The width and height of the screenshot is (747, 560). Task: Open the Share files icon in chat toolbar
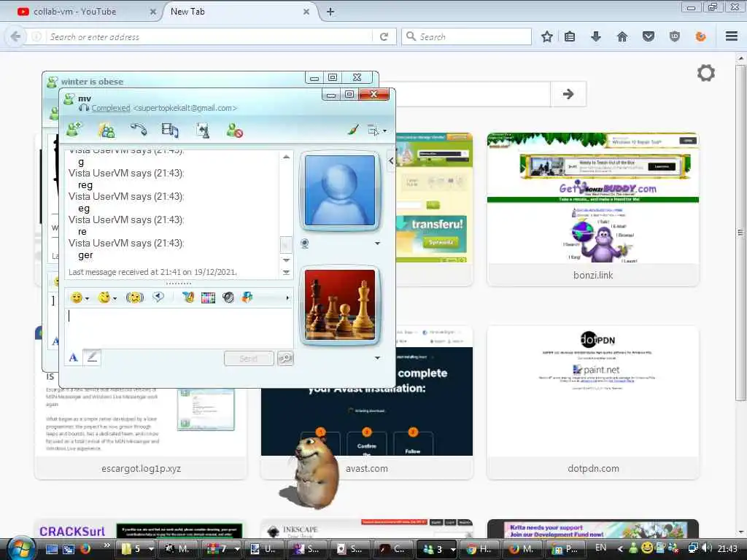coord(107,130)
